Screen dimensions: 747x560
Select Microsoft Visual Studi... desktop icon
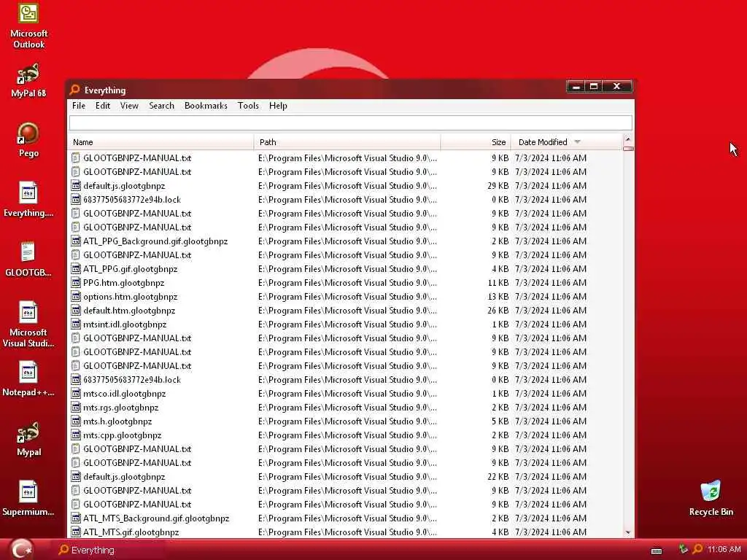28,324
